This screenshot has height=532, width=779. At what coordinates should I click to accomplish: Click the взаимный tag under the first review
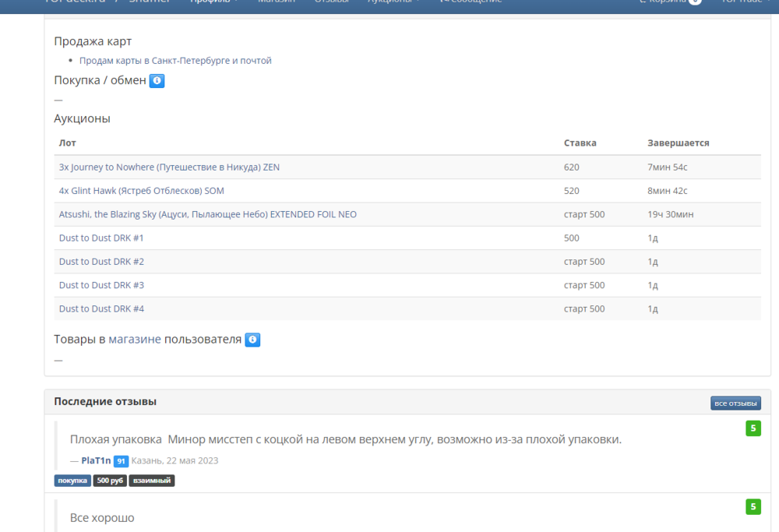(151, 481)
